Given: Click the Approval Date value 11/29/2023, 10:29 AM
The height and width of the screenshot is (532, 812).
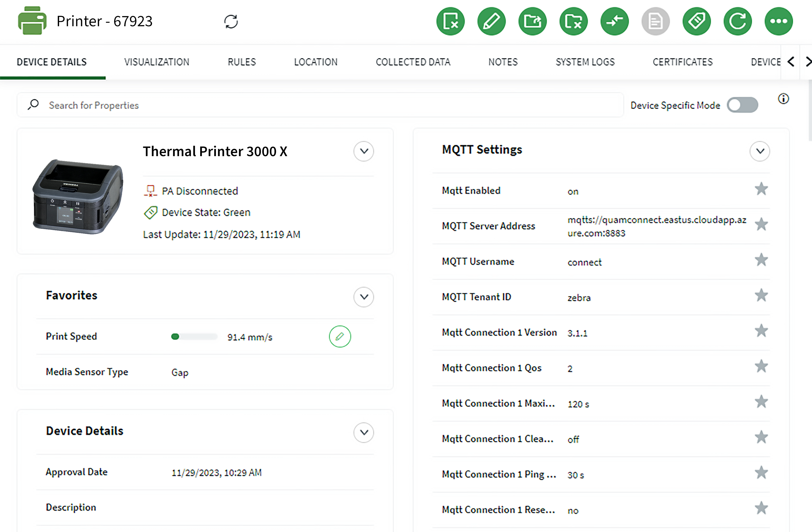Looking at the screenshot, I should 216,473.
